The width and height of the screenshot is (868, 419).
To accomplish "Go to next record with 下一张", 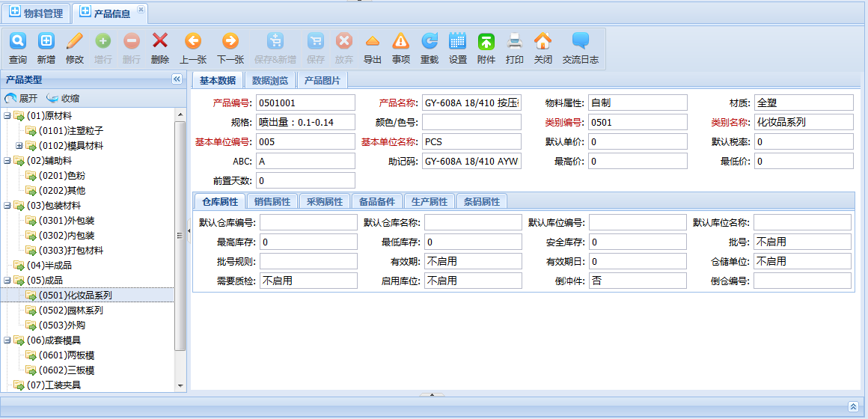I will click(x=230, y=42).
